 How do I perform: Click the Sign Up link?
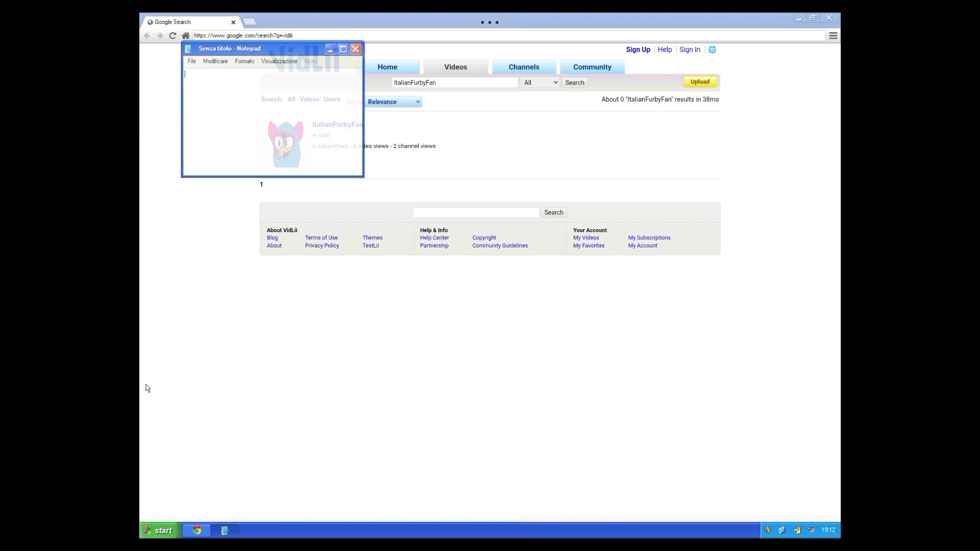pyautogui.click(x=638, y=49)
